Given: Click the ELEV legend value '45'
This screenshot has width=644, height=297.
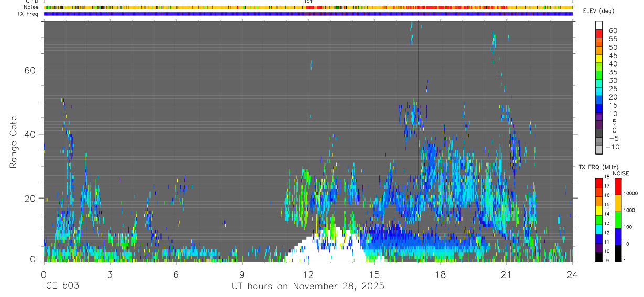Looking at the screenshot, I should point(612,56).
